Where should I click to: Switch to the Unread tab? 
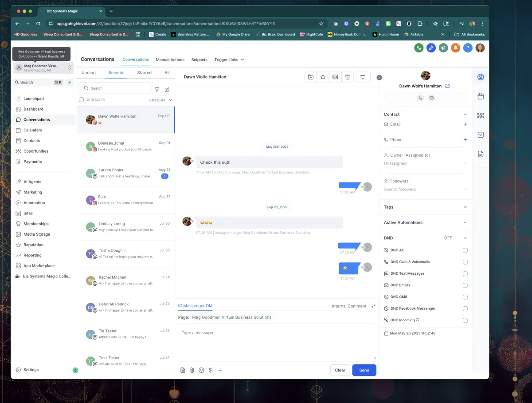pos(89,73)
